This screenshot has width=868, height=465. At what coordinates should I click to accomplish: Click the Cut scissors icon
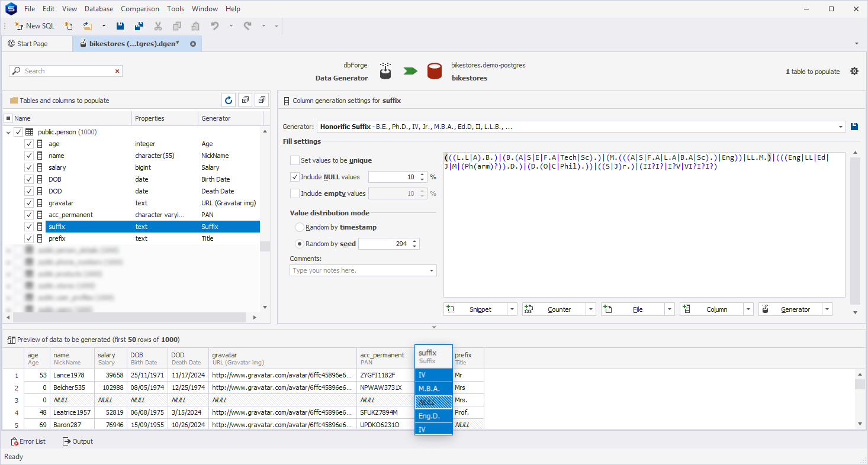point(158,26)
